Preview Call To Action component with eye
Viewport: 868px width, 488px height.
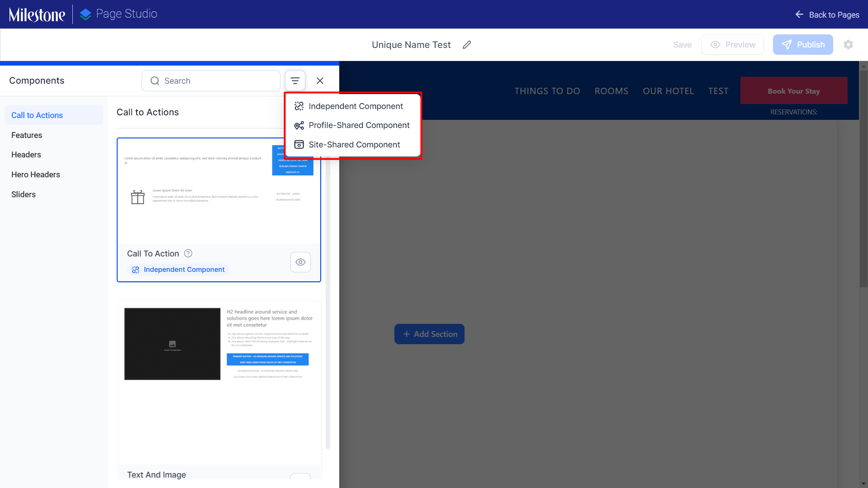(x=300, y=262)
